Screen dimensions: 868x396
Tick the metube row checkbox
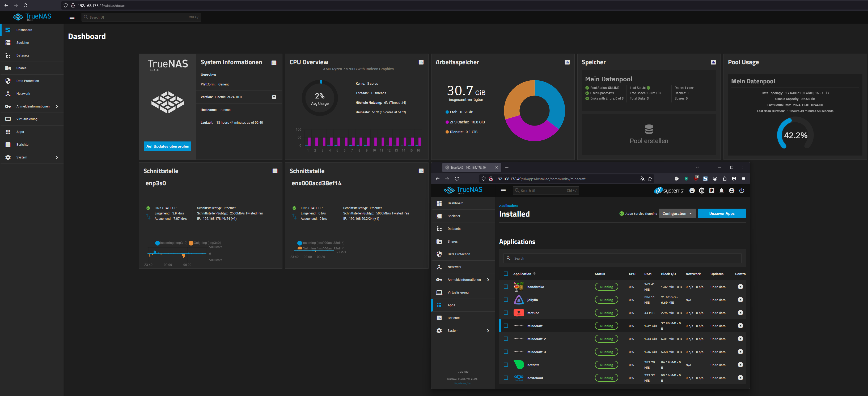pyautogui.click(x=506, y=313)
